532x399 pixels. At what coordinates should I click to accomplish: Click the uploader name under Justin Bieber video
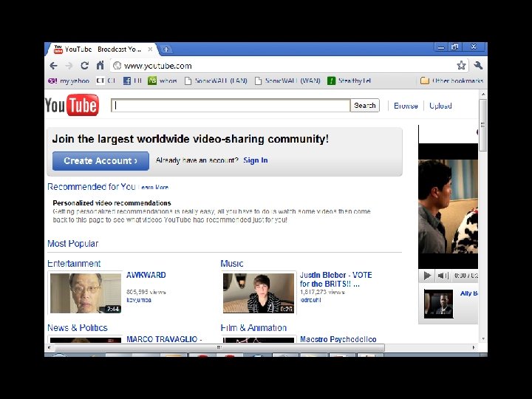point(311,300)
